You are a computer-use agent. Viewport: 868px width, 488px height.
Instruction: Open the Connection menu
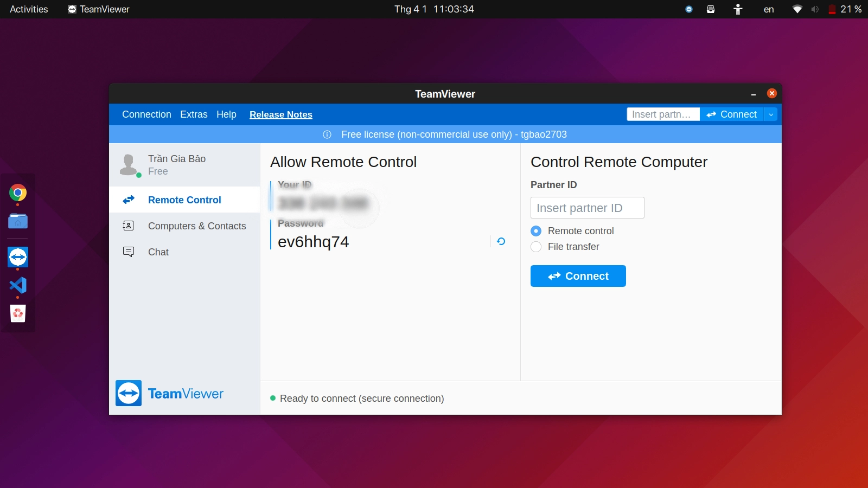click(x=146, y=114)
